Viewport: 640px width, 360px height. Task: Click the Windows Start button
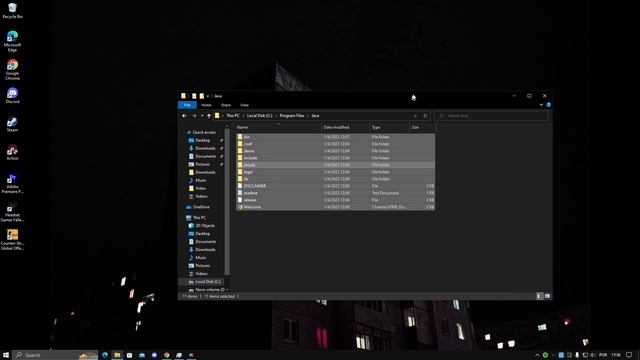pyautogui.click(x=6, y=355)
